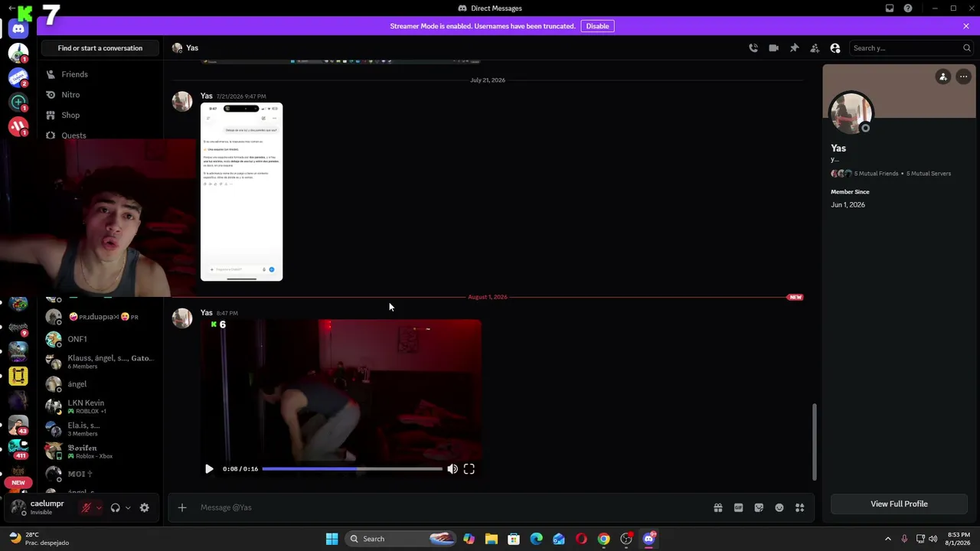Click the search messages field

[911, 48]
